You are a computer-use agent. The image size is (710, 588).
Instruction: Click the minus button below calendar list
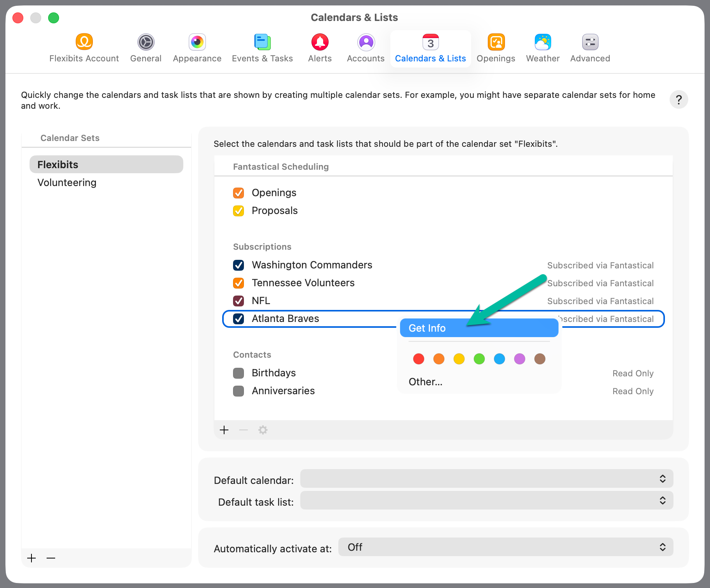click(244, 430)
